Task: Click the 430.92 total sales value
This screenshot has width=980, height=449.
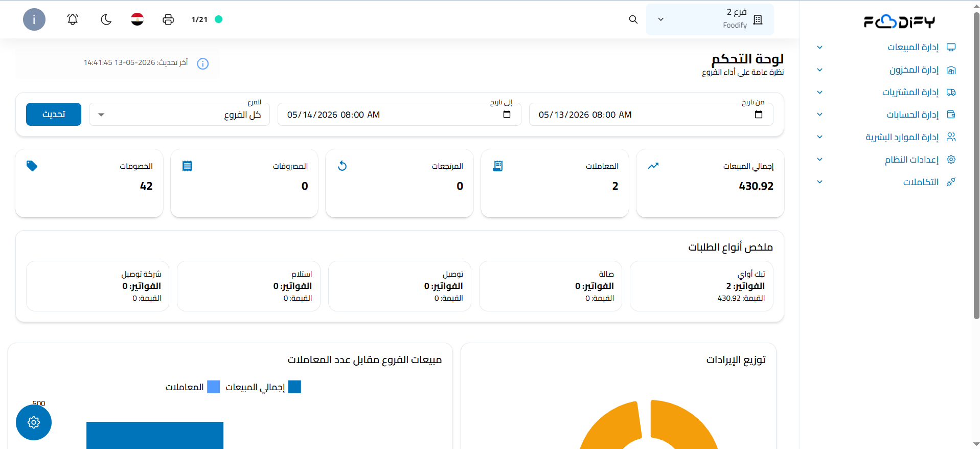Action: (x=756, y=186)
